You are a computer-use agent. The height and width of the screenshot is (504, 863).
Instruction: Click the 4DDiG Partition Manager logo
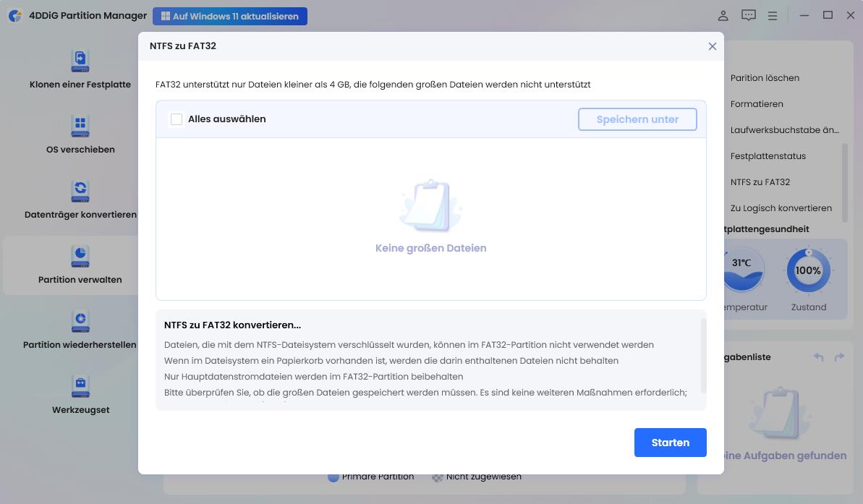[15, 16]
